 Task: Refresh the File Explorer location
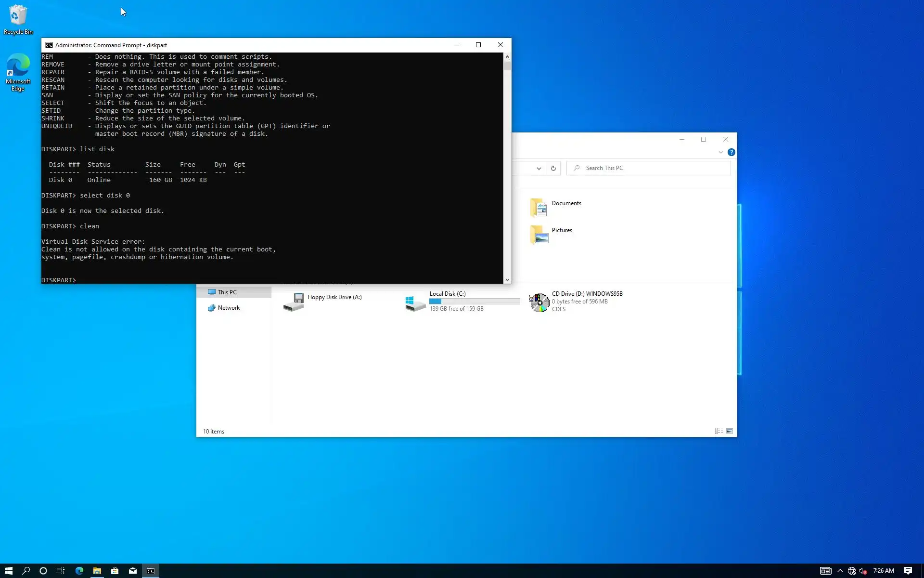[553, 168]
